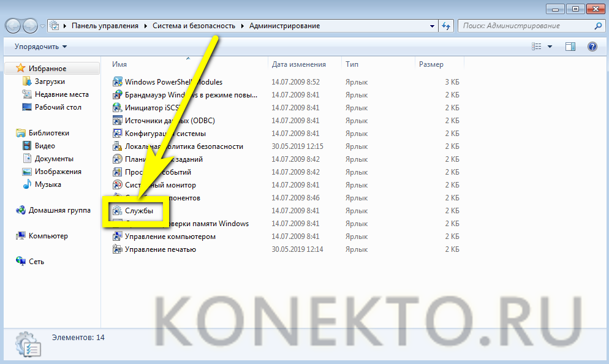Expand the arrow before Панель управления breadcrumb
This screenshot has width=609, height=364.
point(64,26)
